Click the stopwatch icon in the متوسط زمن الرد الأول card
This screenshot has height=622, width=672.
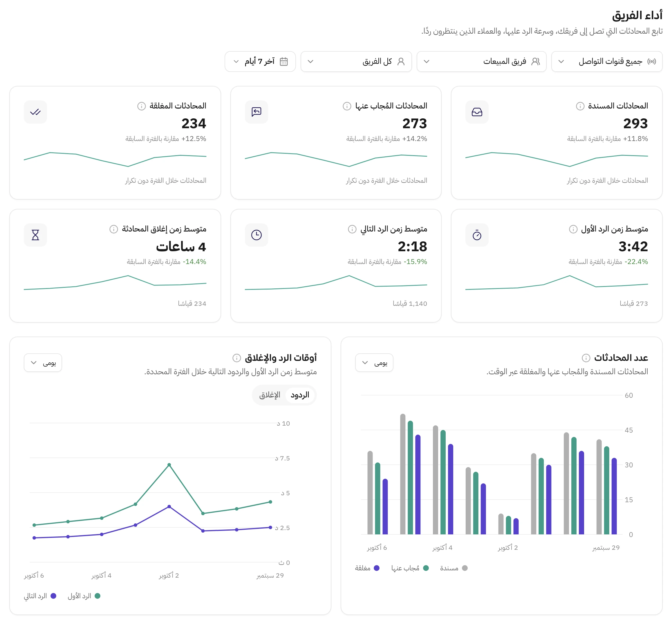[x=477, y=235]
